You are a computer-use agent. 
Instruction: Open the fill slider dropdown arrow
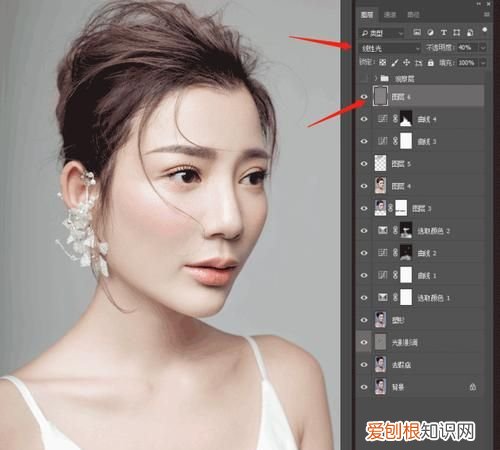pyautogui.click(x=483, y=63)
